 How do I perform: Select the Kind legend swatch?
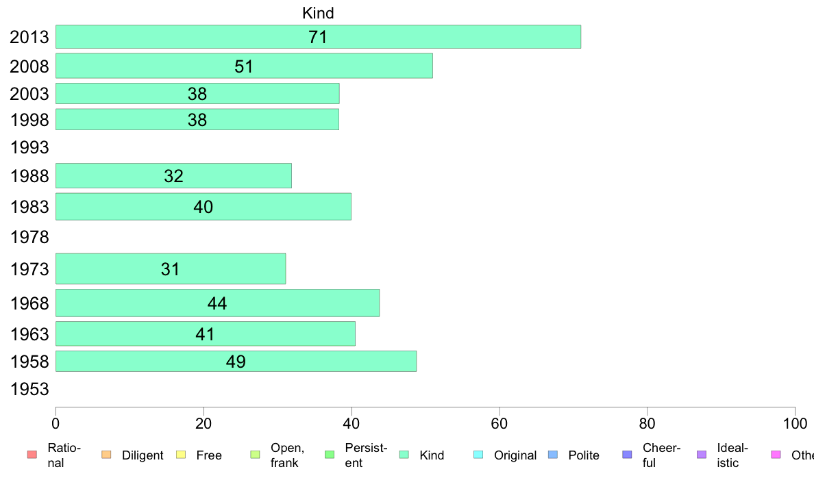coord(404,455)
